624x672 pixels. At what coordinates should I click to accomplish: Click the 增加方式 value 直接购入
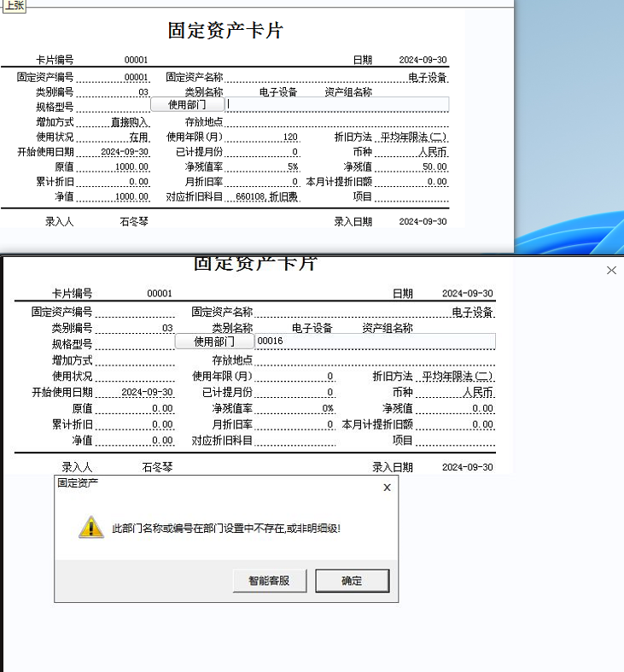click(130, 122)
